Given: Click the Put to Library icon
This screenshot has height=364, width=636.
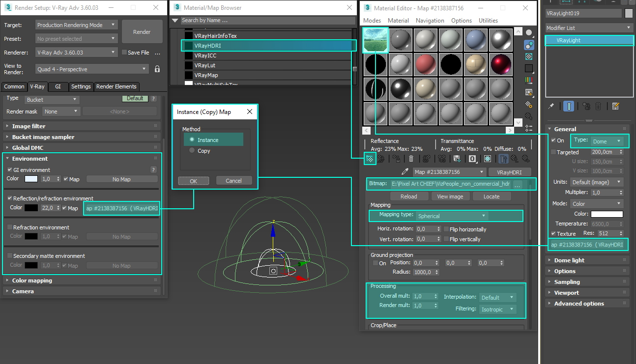Looking at the screenshot, I should (457, 159).
